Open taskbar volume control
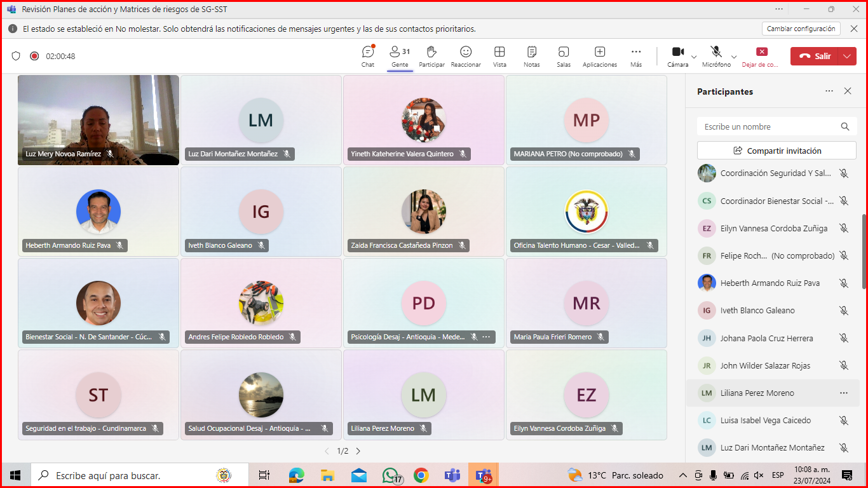Viewport: 868px width, 488px height. point(759,475)
